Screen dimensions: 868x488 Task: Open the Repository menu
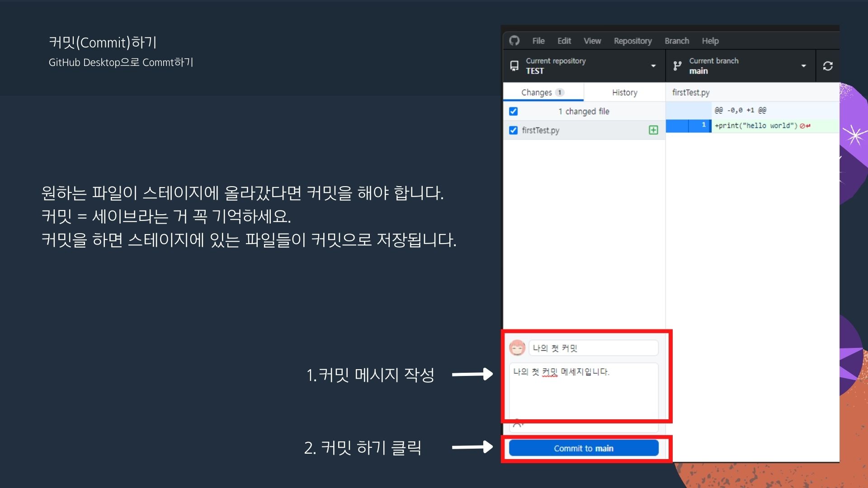pos(632,41)
